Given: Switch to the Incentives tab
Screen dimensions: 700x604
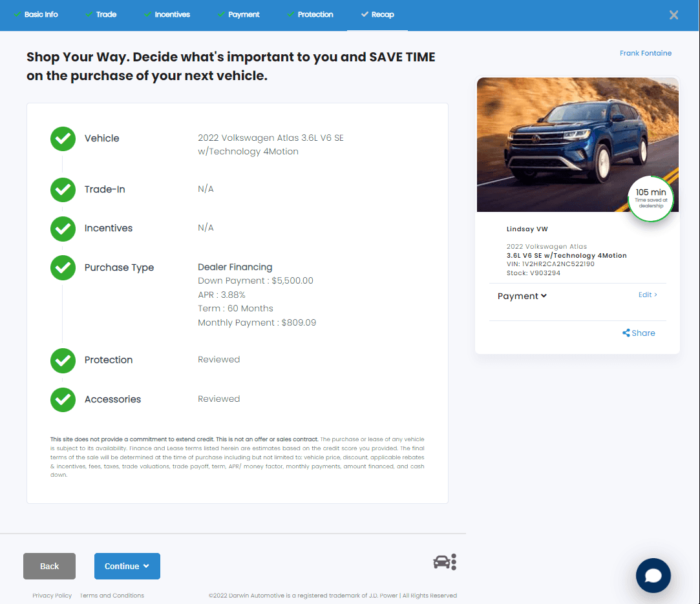Looking at the screenshot, I should pos(167,15).
